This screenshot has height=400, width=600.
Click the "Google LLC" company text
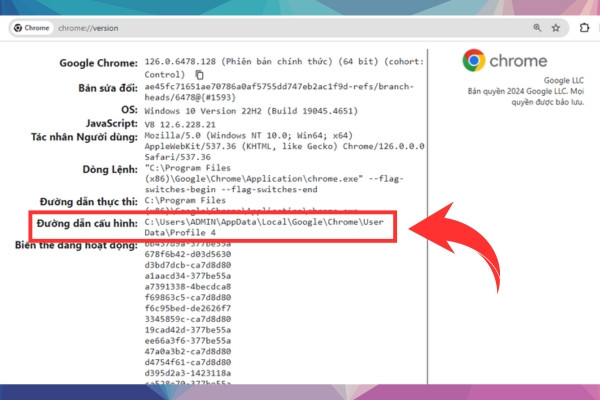pyautogui.click(x=564, y=80)
